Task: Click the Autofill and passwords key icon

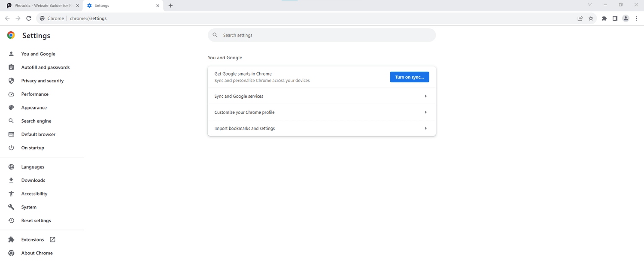Action: (11, 67)
